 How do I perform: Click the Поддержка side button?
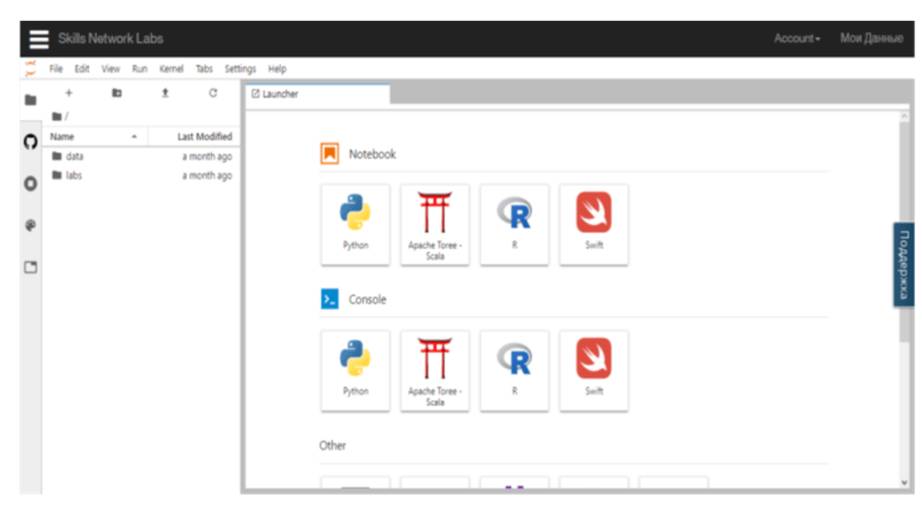click(903, 264)
